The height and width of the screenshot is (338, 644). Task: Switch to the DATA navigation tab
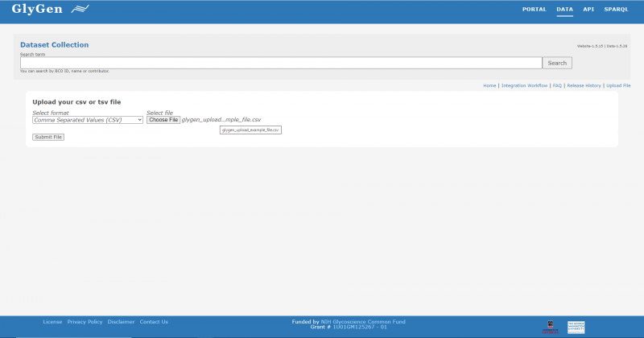click(x=564, y=10)
